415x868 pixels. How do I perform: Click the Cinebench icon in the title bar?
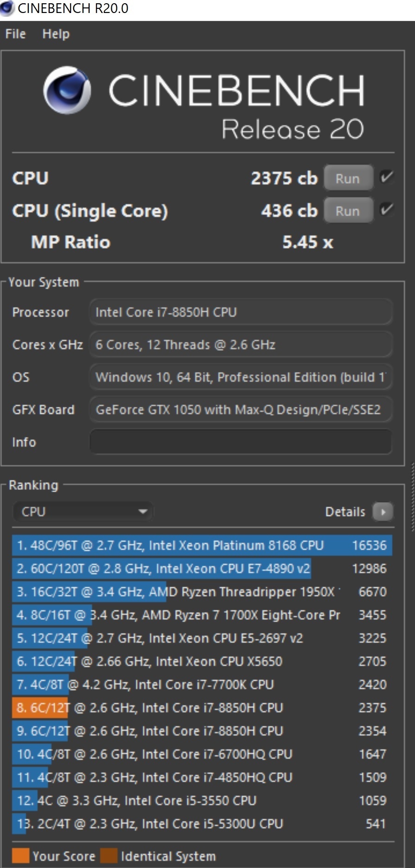tap(7, 8)
